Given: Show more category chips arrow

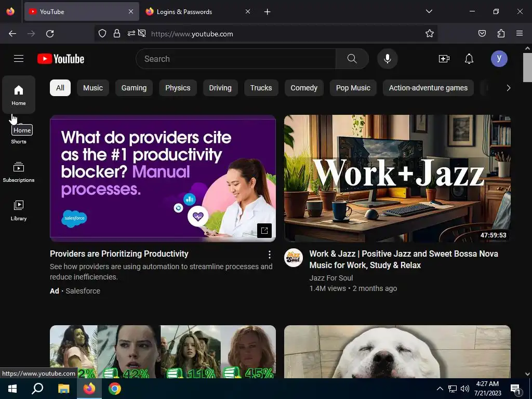Looking at the screenshot, I should pos(508,88).
